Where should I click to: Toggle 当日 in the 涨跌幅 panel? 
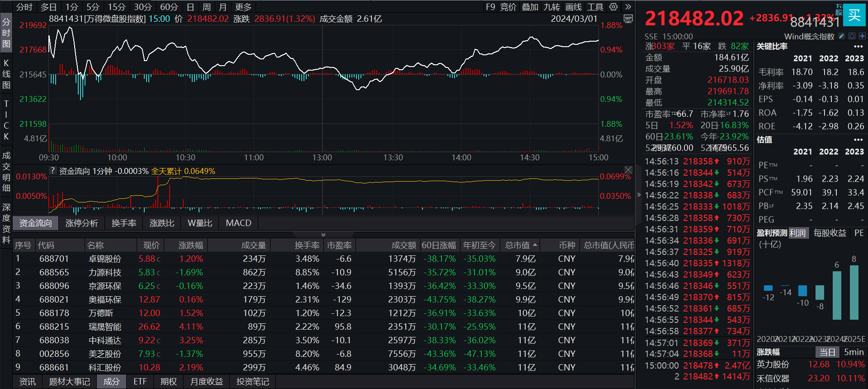coord(827,352)
